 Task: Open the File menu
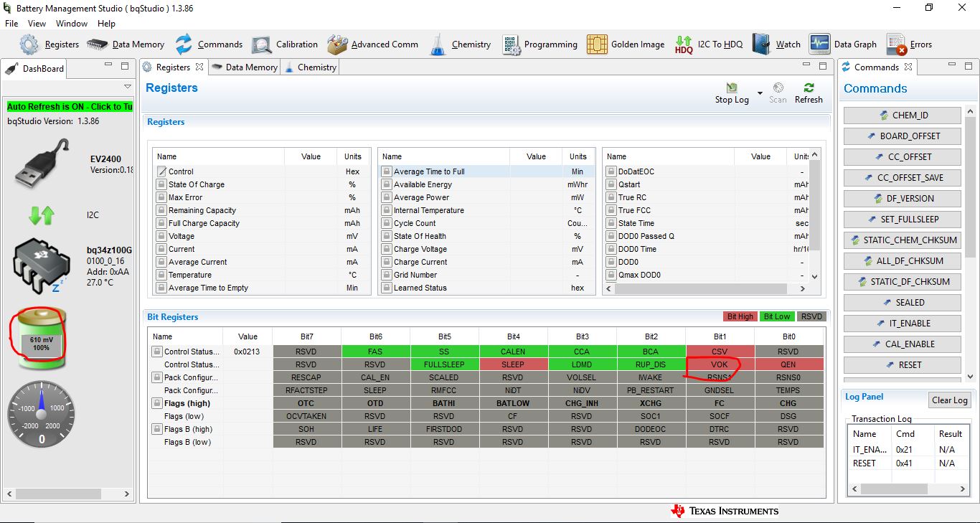pos(11,24)
